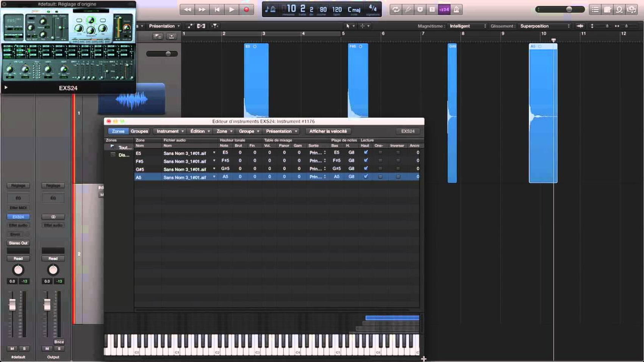Open the list editors icon
Viewport: 644px width, 362px height.
pos(595,10)
